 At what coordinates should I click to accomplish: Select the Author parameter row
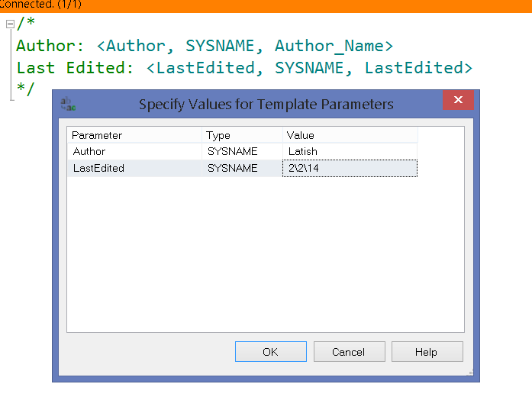pos(242,151)
